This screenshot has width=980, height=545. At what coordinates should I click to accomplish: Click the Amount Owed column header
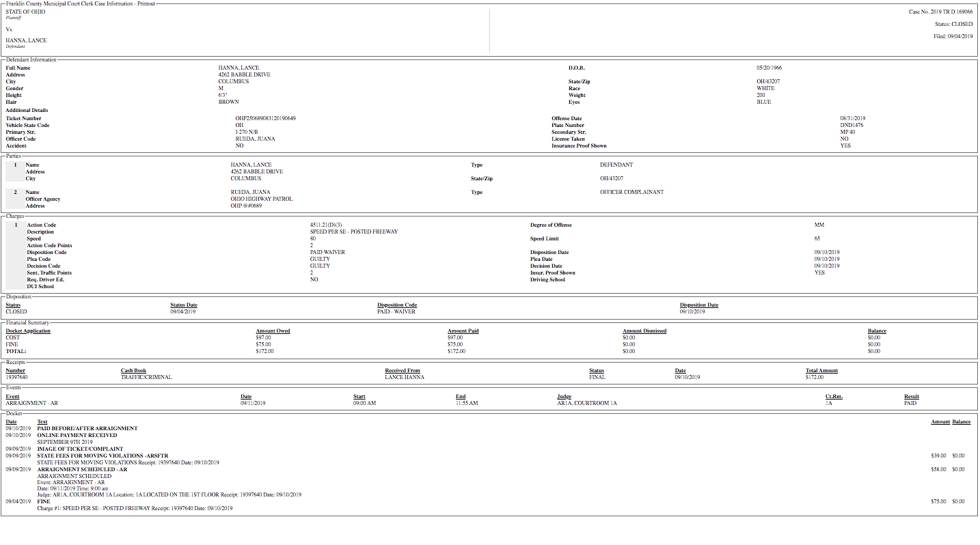(273, 331)
